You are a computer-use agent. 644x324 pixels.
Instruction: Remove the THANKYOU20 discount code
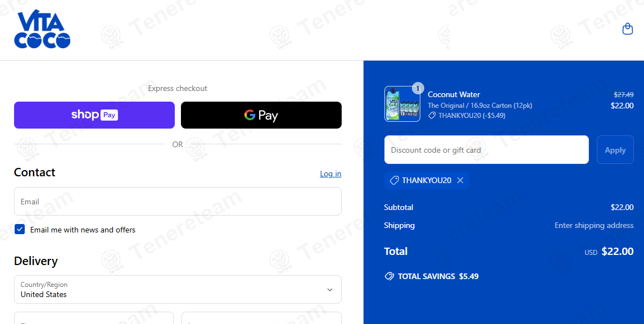click(x=460, y=180)
